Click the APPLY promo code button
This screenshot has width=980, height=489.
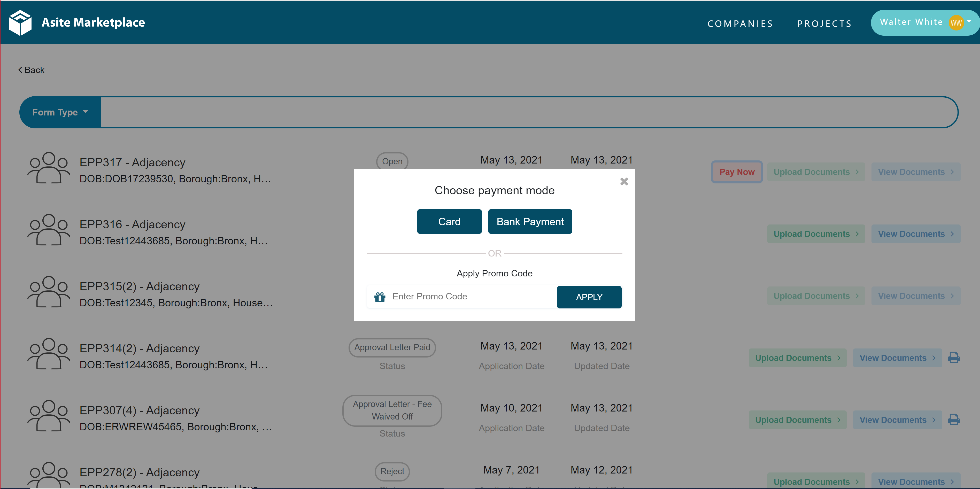pyautogui.click(x=589, y=297)
